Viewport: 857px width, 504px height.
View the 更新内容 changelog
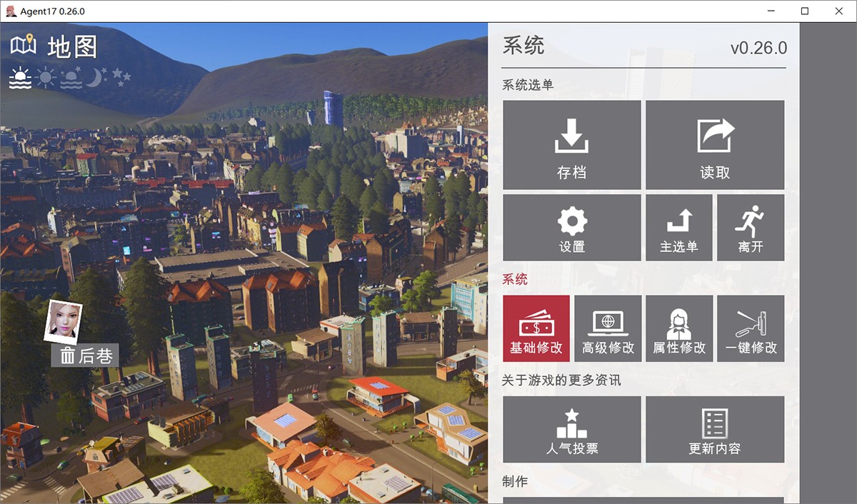tap(715, 429)
